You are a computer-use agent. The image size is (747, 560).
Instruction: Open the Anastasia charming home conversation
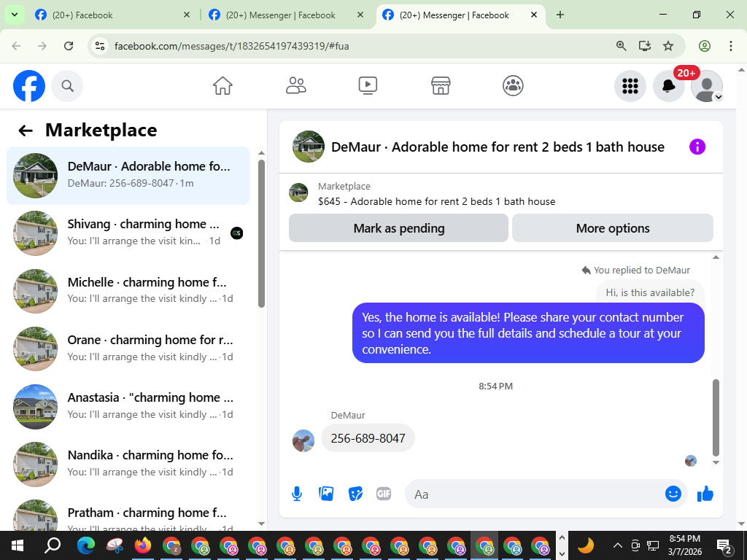(128, 405)
